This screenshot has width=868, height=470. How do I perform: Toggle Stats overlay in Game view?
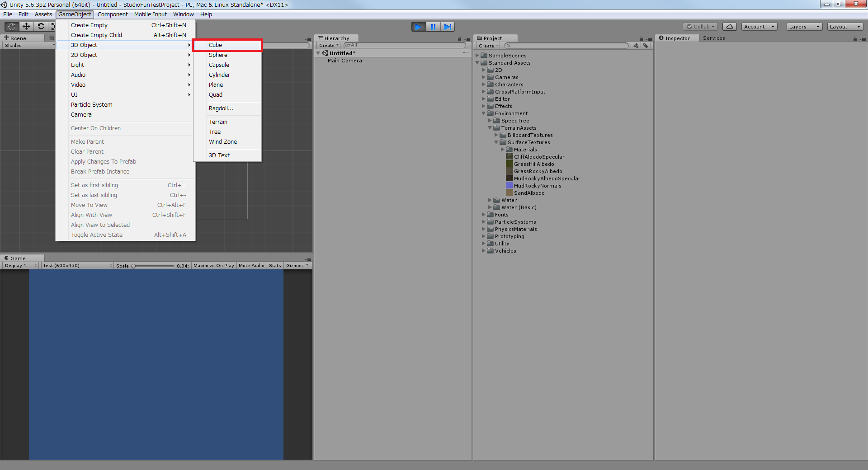pyautogui.click(x=275, y=266)
